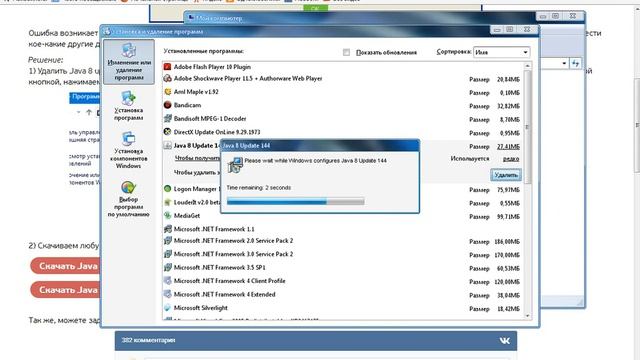Click .NET Framework 3.0 Service Pack 2 icon
Image resolution: width=640 pixels, height=360 pixels.
click(x=167, y=254)
